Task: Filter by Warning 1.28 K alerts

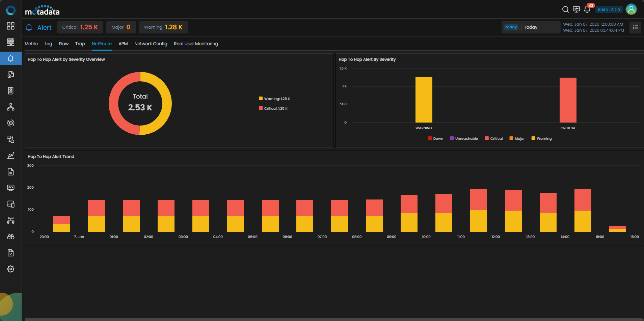Action: point(163,27)
